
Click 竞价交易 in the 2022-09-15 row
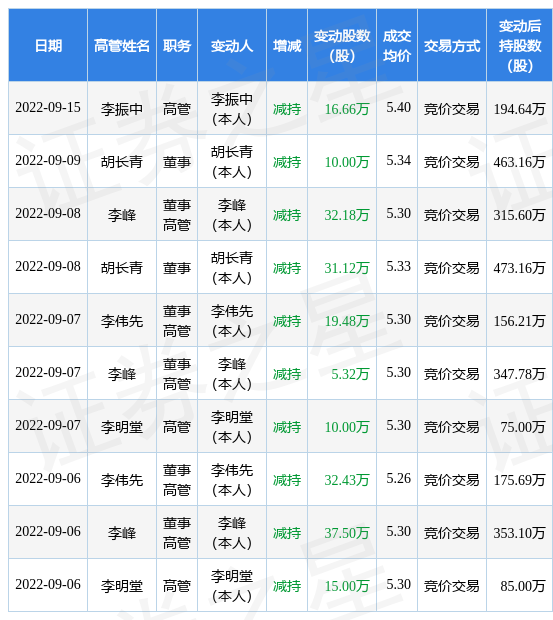coord(452,109)
